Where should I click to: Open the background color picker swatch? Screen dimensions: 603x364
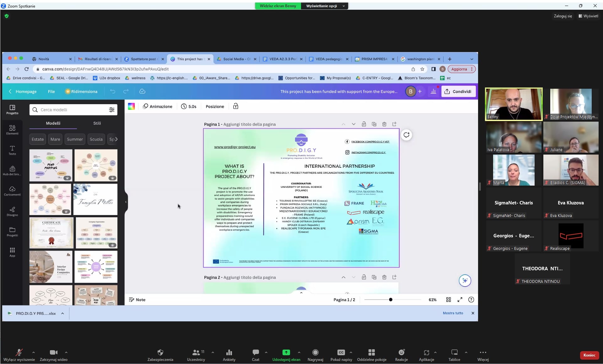tap(131, 106)
